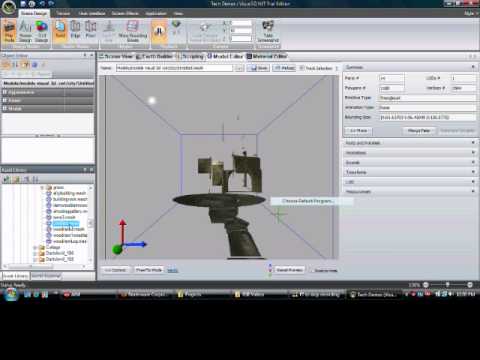The height and width of the screenshot is (360, 480).
Task: Choose the Edge render mode icon
Action: (x=75, y=30)
